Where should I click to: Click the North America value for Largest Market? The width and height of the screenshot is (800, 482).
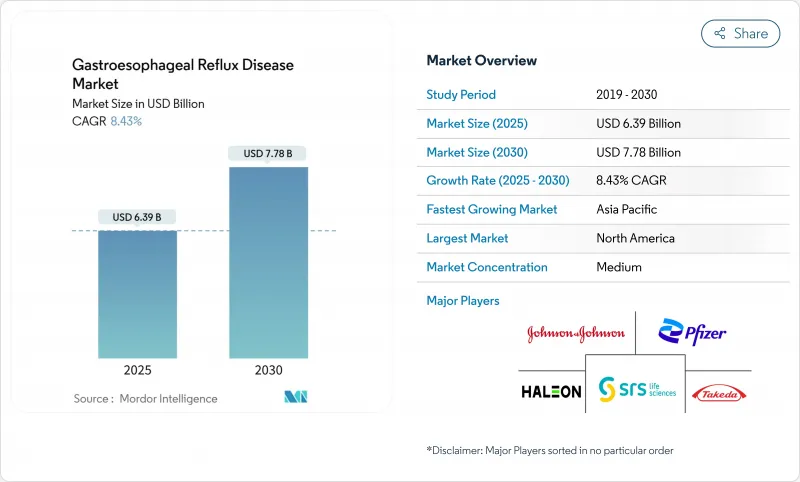634,238
